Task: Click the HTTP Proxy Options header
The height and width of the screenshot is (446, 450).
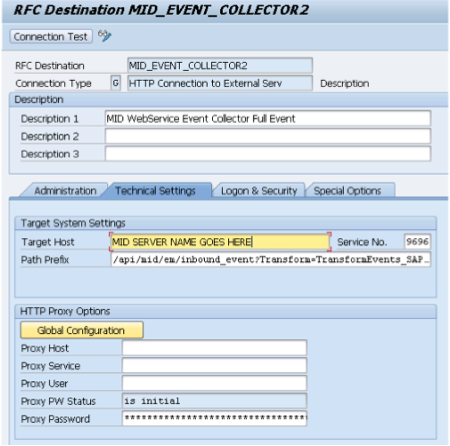Action: [226, 311]
